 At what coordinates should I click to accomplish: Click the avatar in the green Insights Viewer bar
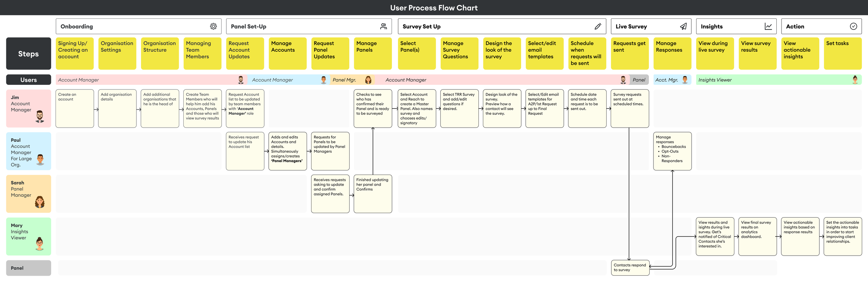coord(855,80)
